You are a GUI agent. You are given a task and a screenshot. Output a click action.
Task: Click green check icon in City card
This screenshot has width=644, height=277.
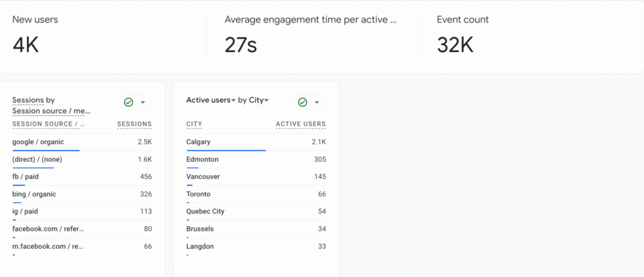tap(303, 102)
